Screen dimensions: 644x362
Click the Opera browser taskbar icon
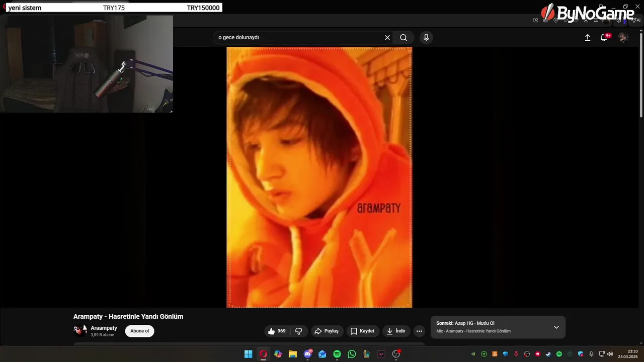[x=263, y=354]
